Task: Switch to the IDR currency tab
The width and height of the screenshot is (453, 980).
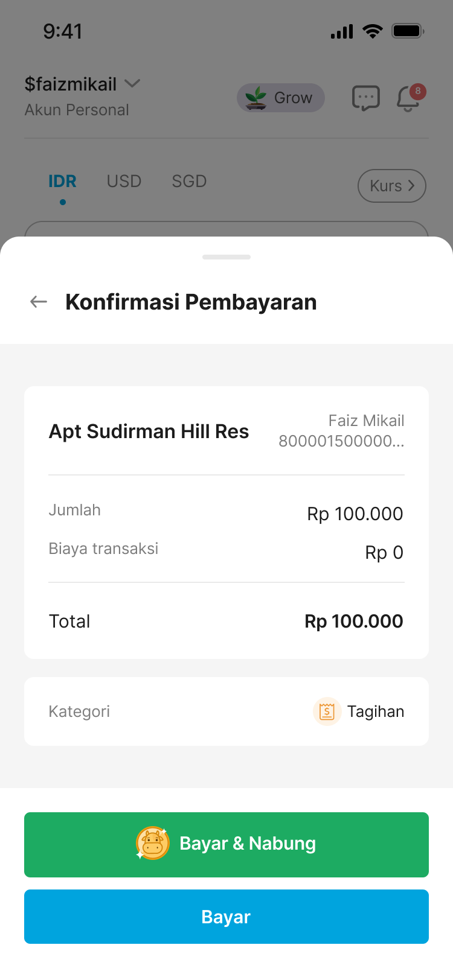Action: (x=62, y=182)
